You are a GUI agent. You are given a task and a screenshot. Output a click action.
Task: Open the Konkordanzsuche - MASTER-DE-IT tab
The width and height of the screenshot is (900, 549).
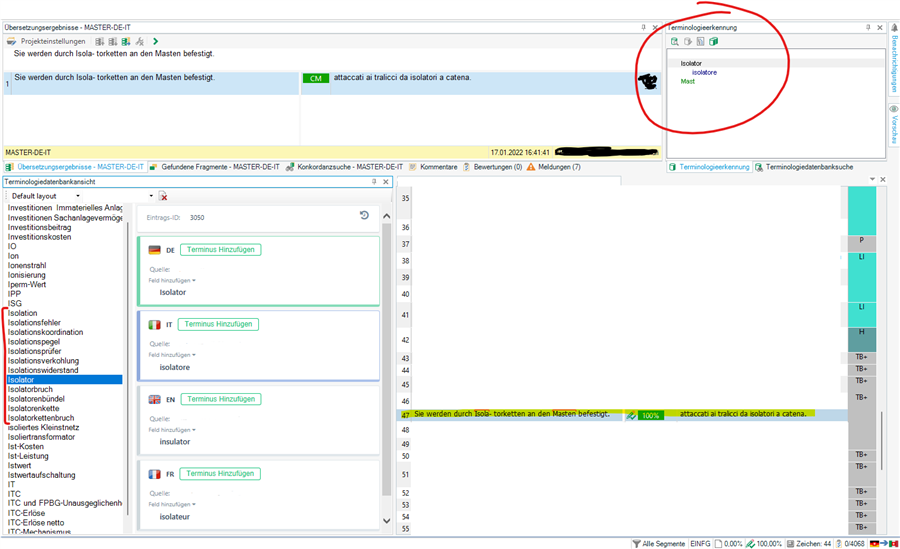pyautogui.click(x=344, y=167)
